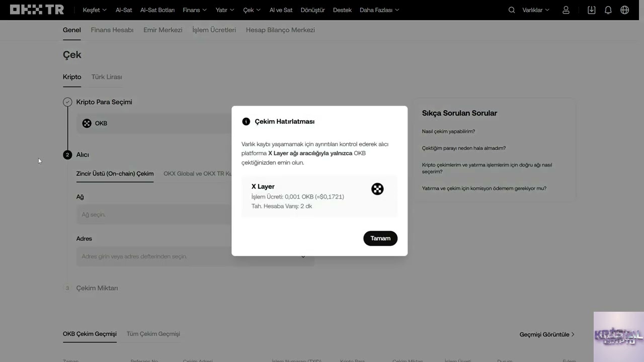Open Al ve Sat menu item
This screenshot has height=362, width=644.
281,10
